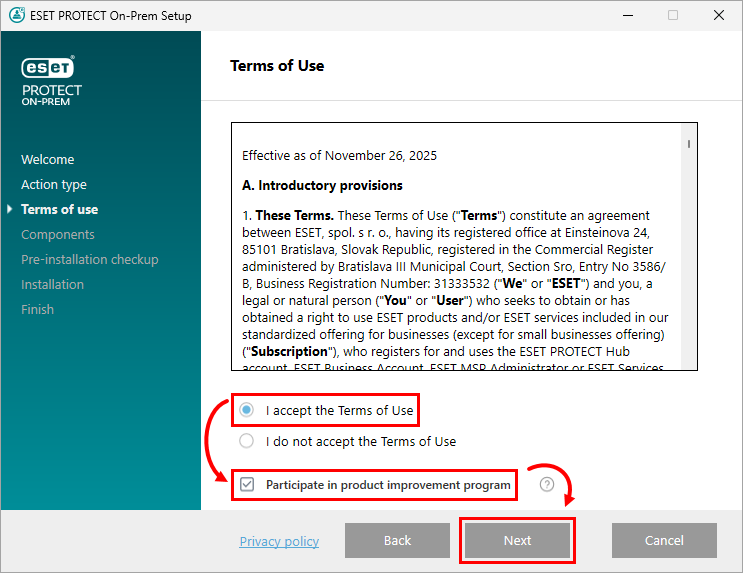Click the ESET icon in the title bar
Screen dimensions: 743x573
[x=16, y=16]
